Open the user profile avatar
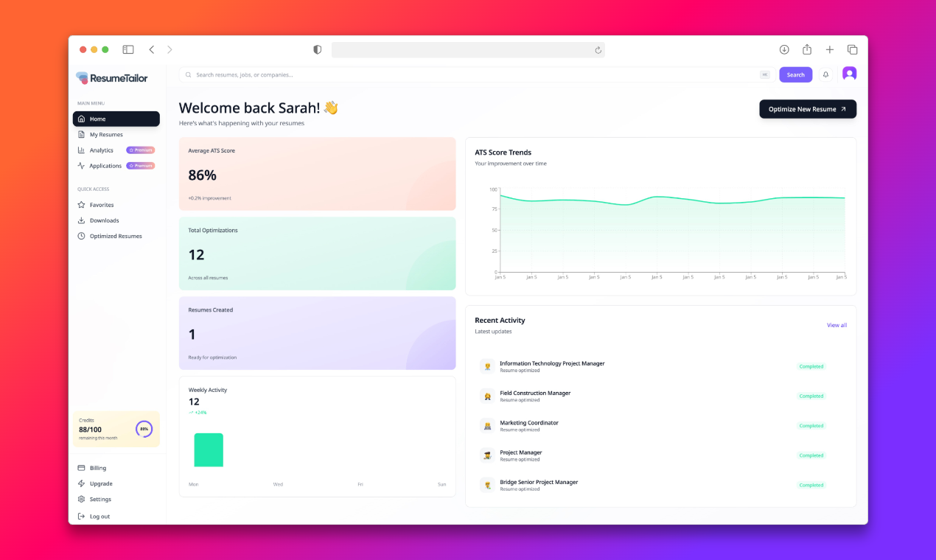The width and height of the screenshot is (936, 560). (x=849, y=74)
